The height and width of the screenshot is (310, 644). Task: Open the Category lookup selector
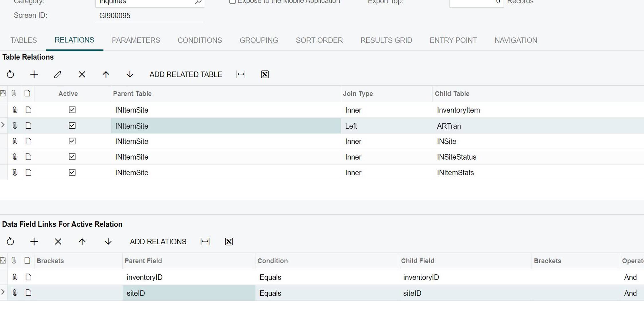198,1
